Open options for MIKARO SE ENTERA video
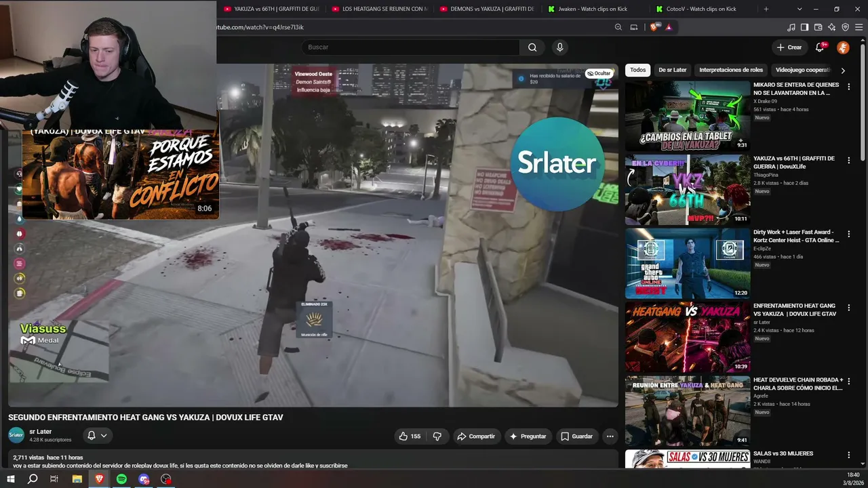 point(848,86)
